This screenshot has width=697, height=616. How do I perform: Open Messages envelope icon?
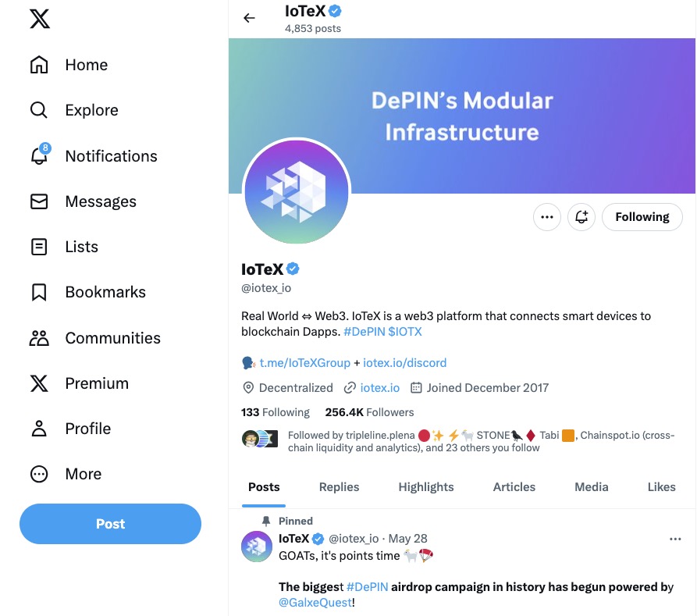pyautogui.click(x=39, y=201)
